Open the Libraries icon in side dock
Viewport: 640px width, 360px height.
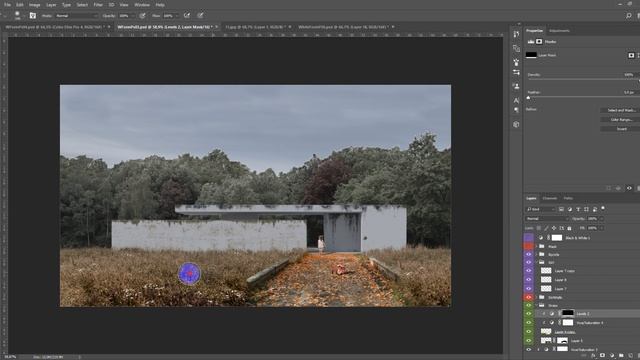[516, 124]
